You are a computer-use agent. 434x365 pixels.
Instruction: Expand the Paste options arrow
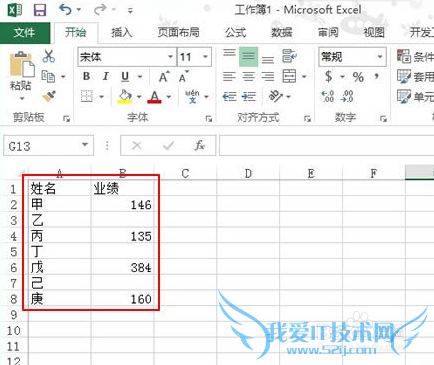coord(22,98)
